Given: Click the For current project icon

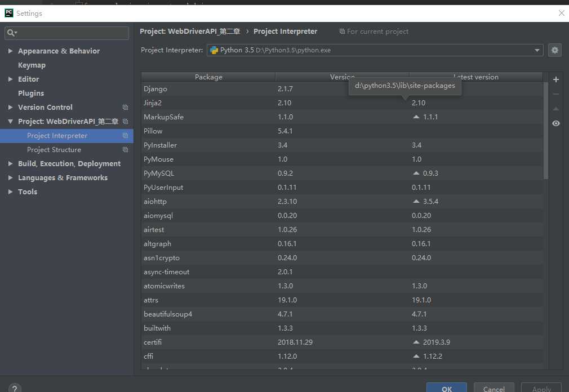Looking at the screenshot, I should click(342, 32).
